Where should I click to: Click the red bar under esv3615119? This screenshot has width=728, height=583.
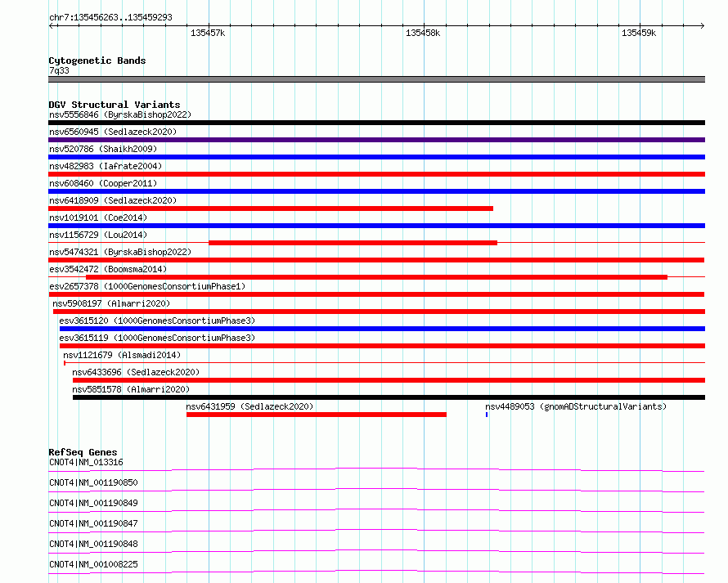pos(382,346)
